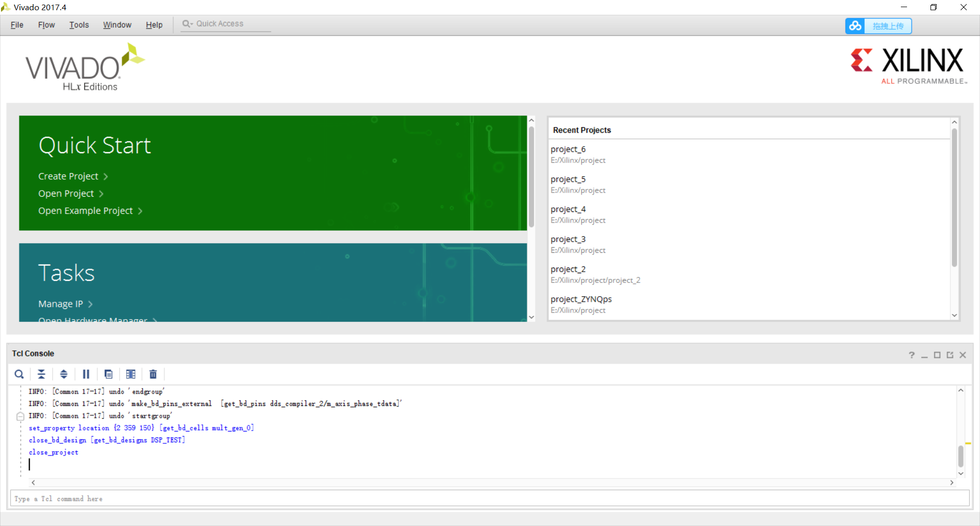Open the Tools menu
The height and width of the screenshot is (526, 980).
tap(79, 25)
